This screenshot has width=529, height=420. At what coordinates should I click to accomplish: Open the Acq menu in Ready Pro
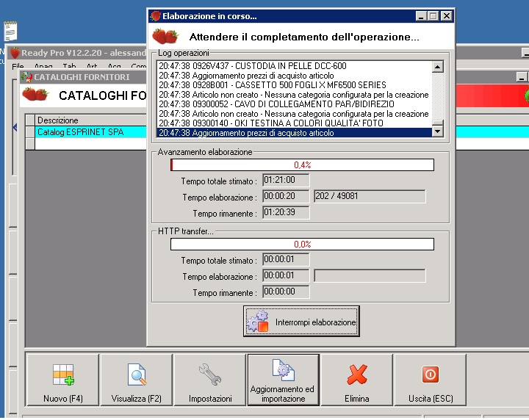click(115, 66)
